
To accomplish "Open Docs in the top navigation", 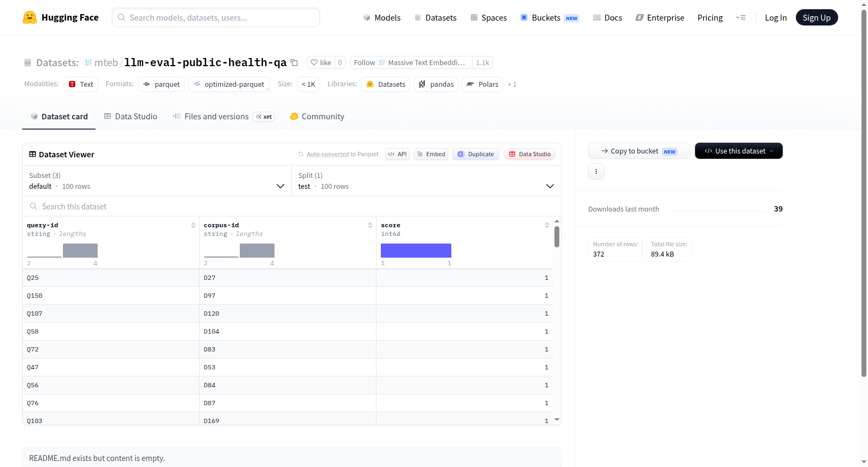I will coord(608,17).
